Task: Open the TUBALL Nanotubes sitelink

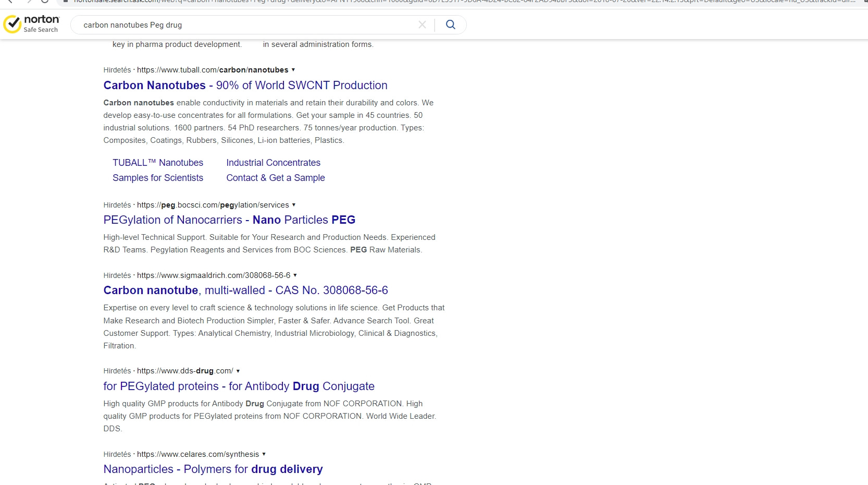Action: [x=158, y=163]
